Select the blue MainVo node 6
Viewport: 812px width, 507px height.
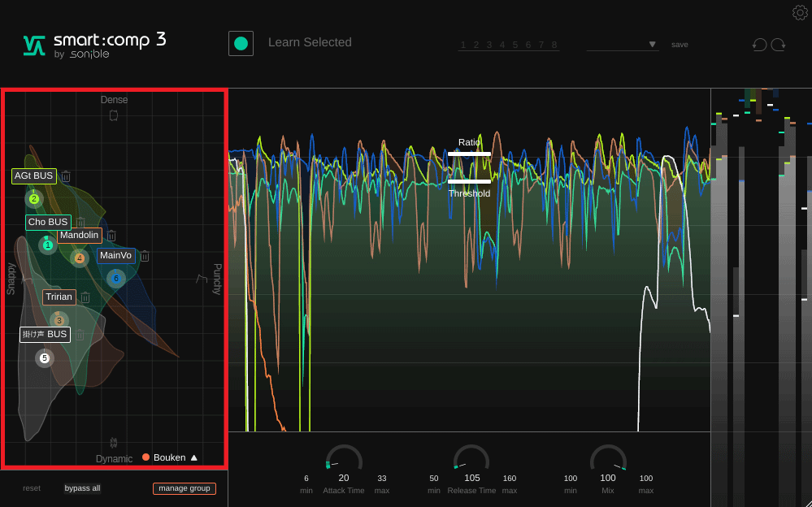(x=116, y=279)
